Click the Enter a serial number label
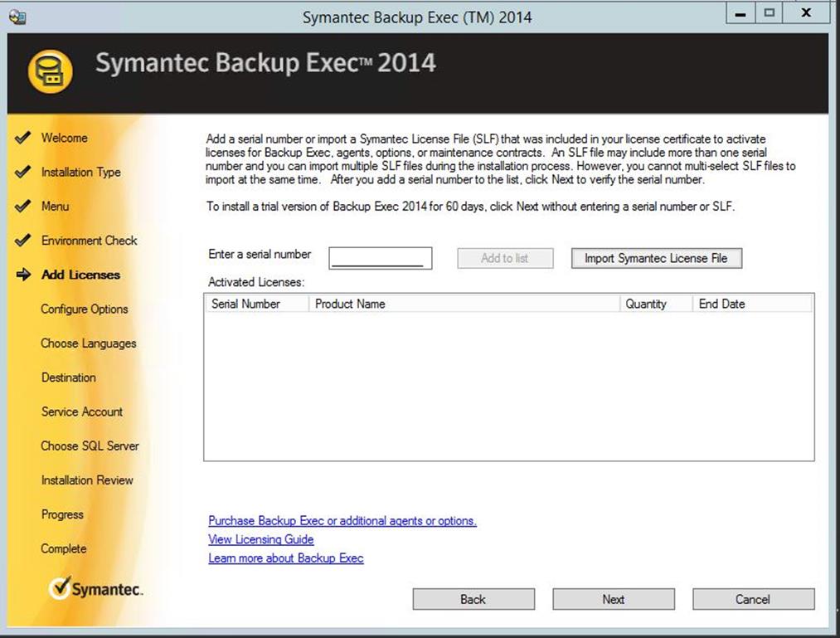This screenshot has height=638, width=840. pyautogui.click(x=260, y=254)
